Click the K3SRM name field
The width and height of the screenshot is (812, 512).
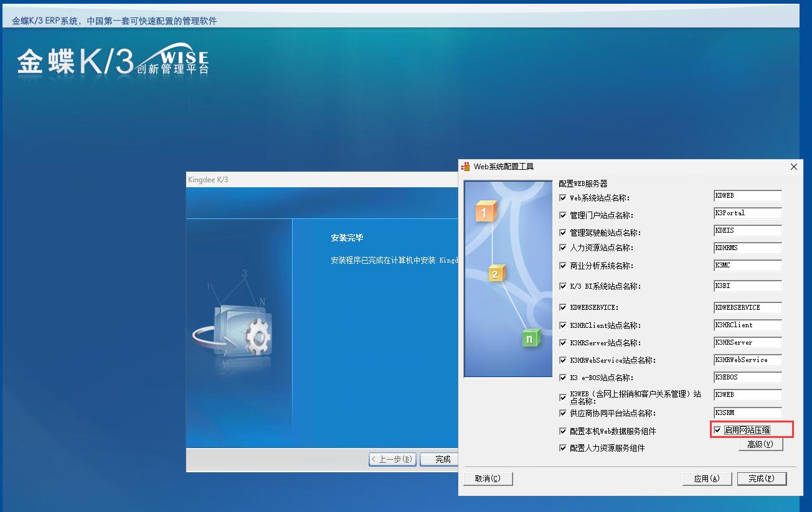pos(747,413)
